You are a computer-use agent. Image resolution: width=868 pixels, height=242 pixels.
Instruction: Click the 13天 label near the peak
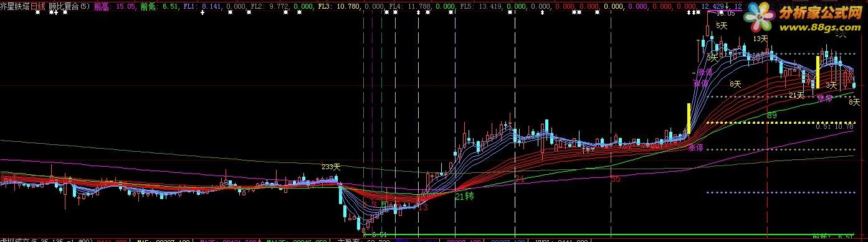point(760,39)
